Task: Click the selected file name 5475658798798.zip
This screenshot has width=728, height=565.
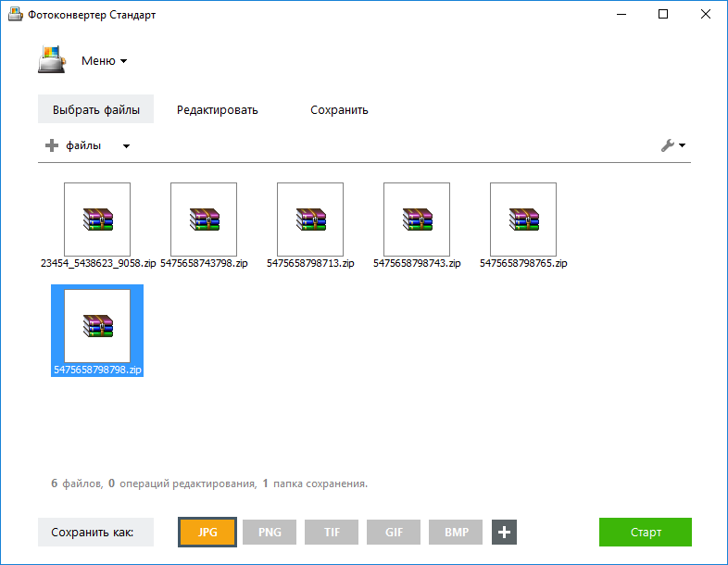Action: (97, 370)
